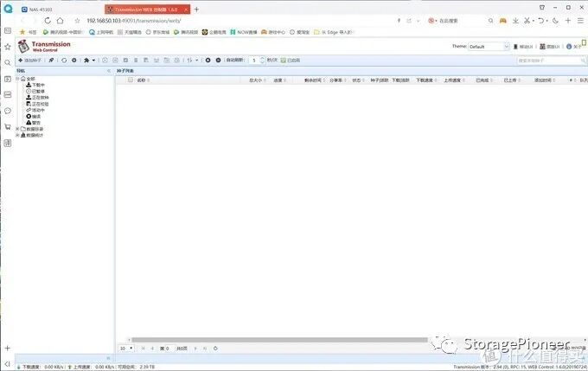The image size is (588, 371).
Task: Click the previous page pagination icon
Action: tap(152, 349)
